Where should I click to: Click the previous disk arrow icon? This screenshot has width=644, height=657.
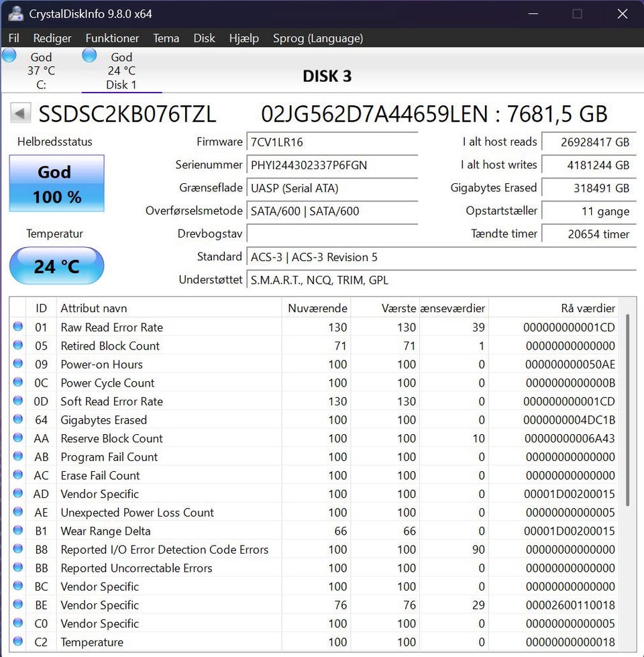pos(21,113)
